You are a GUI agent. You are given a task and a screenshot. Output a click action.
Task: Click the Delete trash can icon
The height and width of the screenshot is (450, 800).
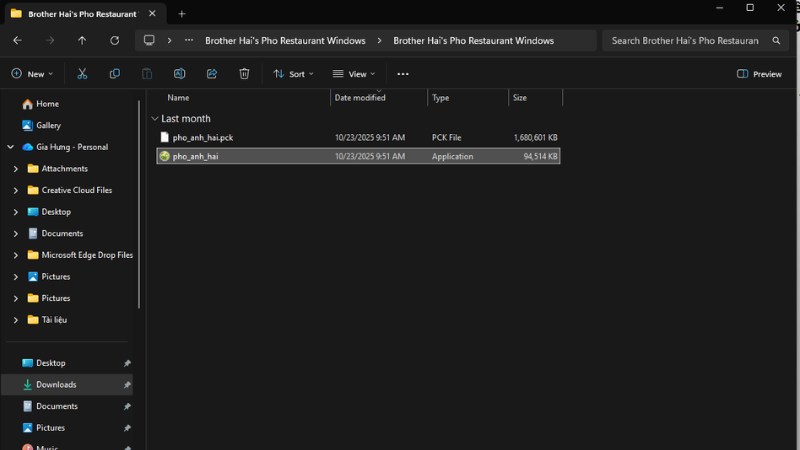coord(244,74)
